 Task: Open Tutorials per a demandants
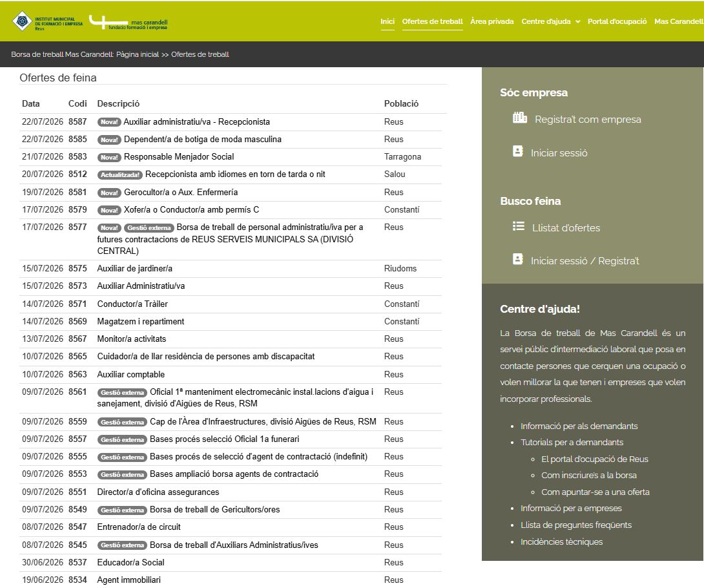(x=572, y=442)
